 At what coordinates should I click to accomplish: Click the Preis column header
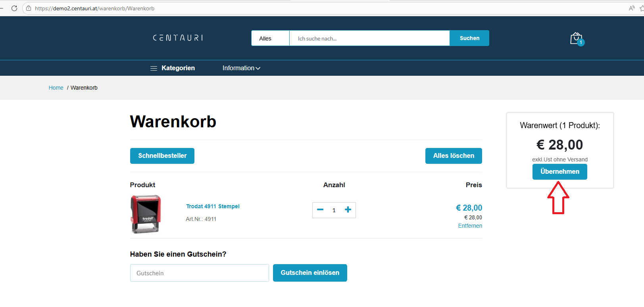(474, 185)
